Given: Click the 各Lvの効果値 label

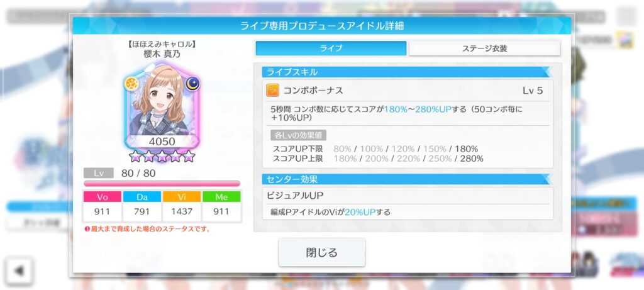Looking at the screenshot, I should [298, 135].
